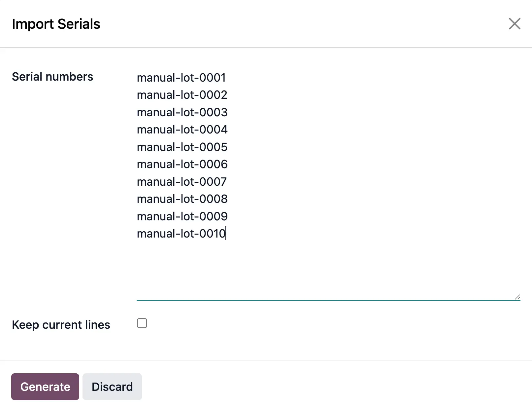Click the Keep current lines label
Viewport: 532px width, 410px height.
(x=61, y=325)
